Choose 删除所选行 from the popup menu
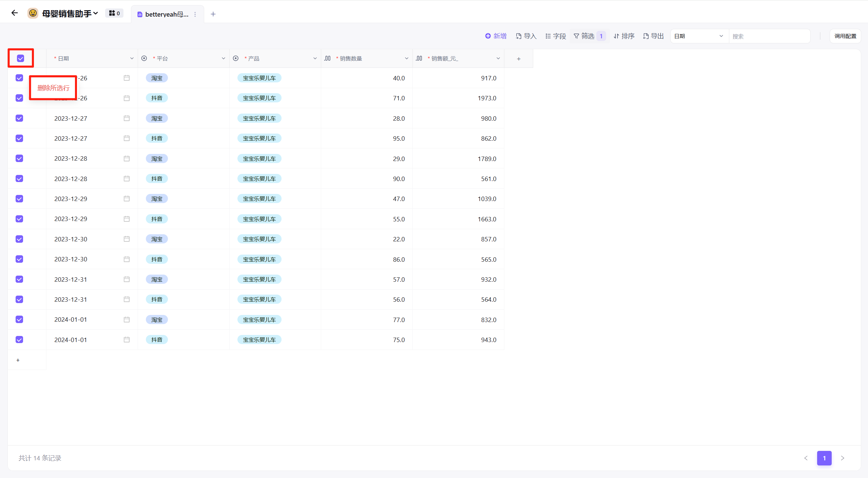This screenshot has width=868, height=478. click(53, 88)
